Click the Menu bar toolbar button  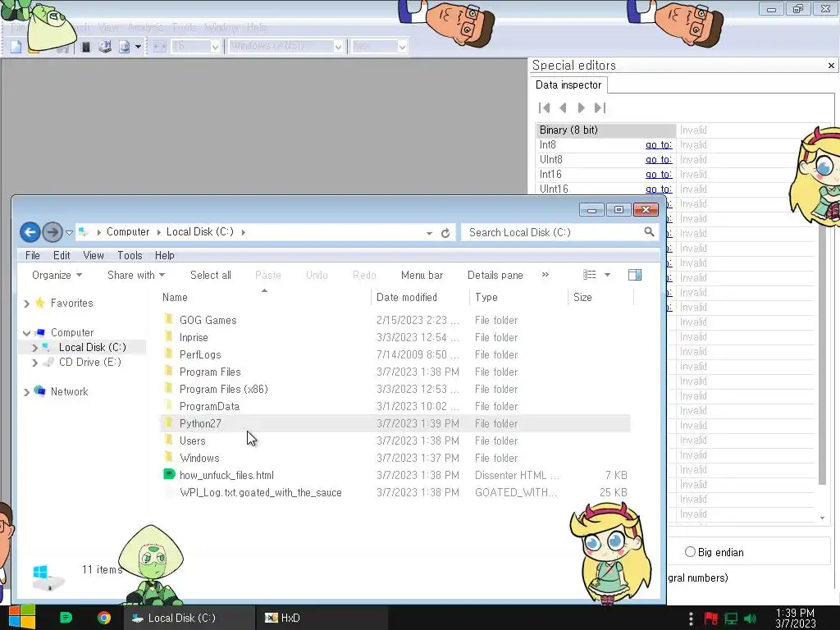tap(422, 275)
